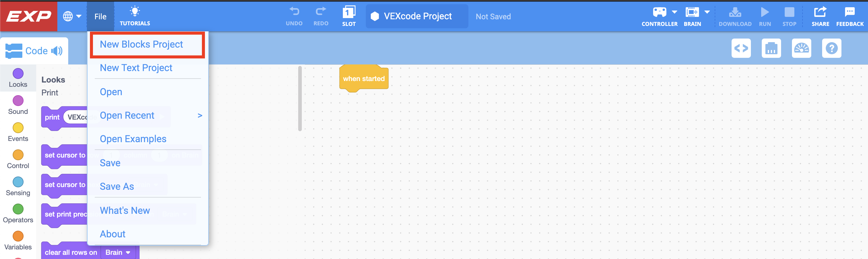Select New Text Project from File menu
The image size is (868, 259).
pyautogui.click(x=136, y=67)
